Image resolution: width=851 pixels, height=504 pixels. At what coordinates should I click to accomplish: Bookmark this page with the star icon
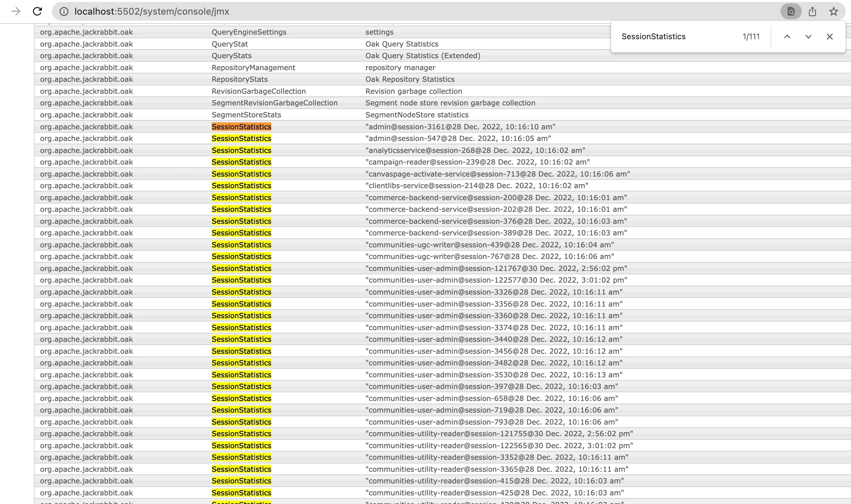click(x=833, y=12)
